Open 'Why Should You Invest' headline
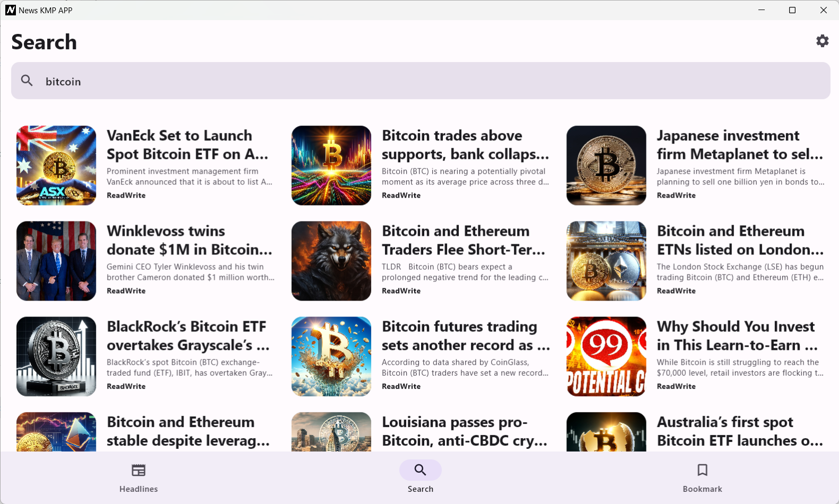 click(737, 335)
